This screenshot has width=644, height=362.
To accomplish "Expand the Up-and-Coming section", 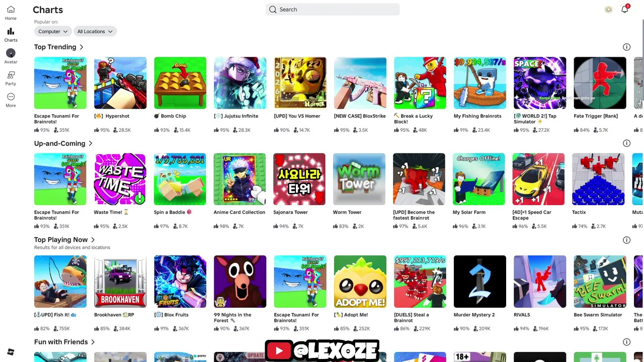I will [x=63, y=143].
